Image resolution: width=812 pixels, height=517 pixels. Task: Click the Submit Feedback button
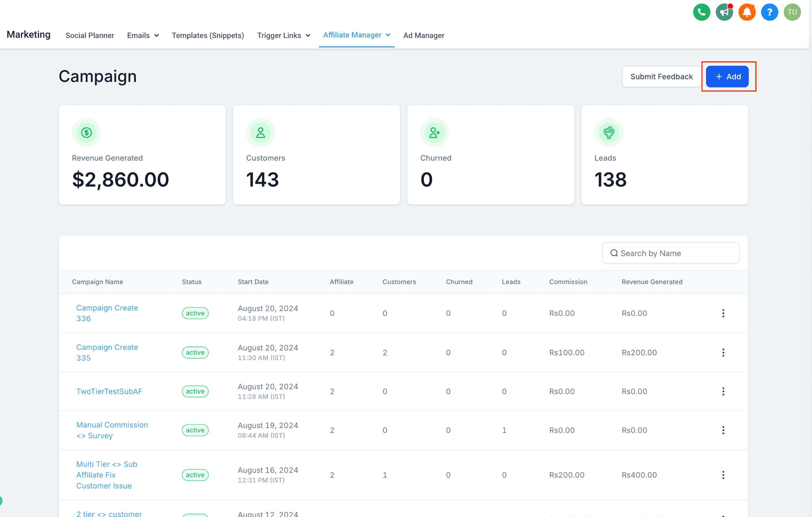(x=662, y=76)
